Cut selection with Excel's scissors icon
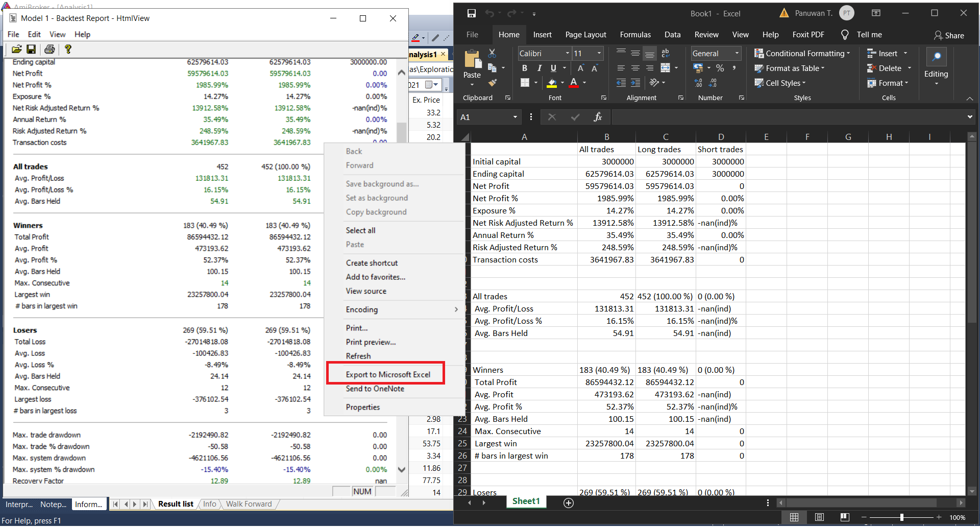The height and width of the screenshot is (527, 980). tap(492, 53)
